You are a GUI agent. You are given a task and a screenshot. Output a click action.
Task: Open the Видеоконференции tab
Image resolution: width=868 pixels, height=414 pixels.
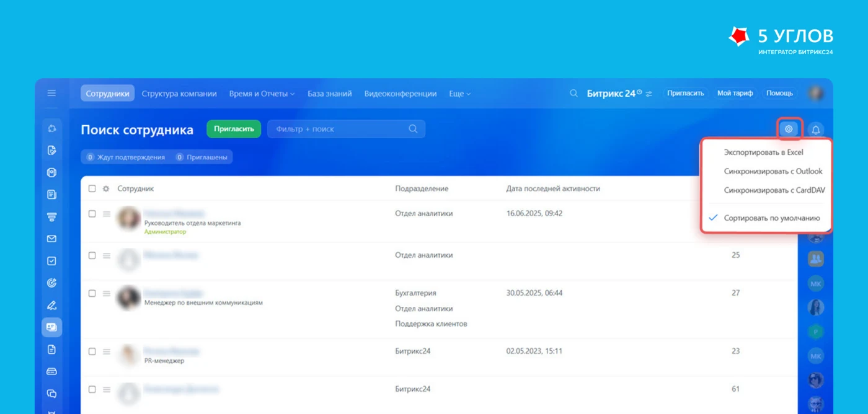tap(401, 94)
